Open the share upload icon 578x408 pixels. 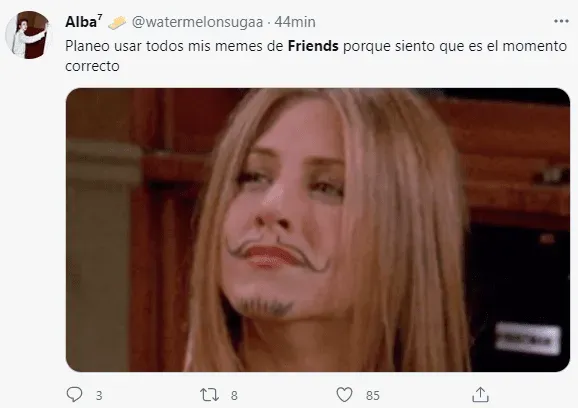pyautogui.click(x=480, y=394)
